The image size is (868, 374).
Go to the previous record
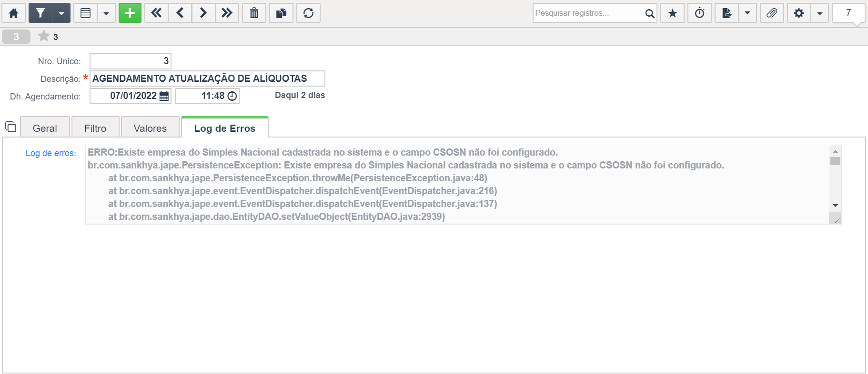180,13
